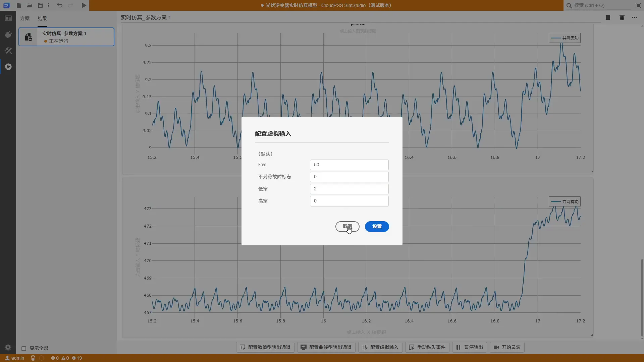Viewport: 644px width, 362px height.
Task: Open the implementation tools icon in the sidebar
Action: (x=8, y=51)
